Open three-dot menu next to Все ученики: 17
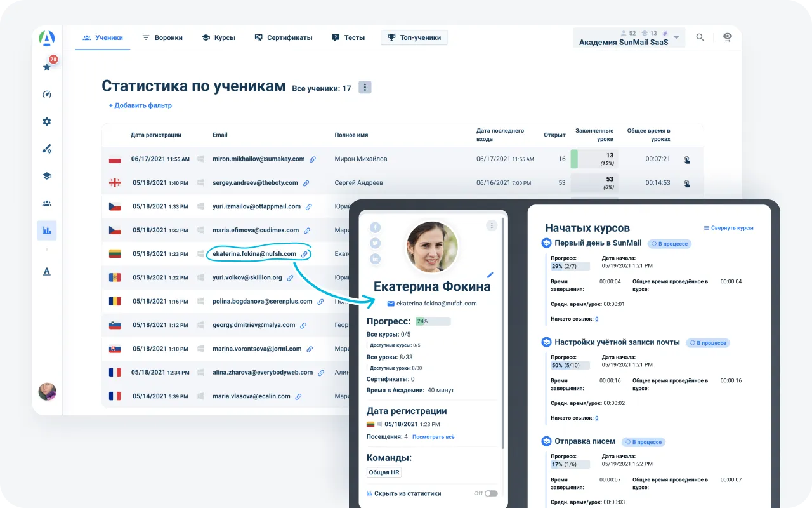 [x=365, y=88]
